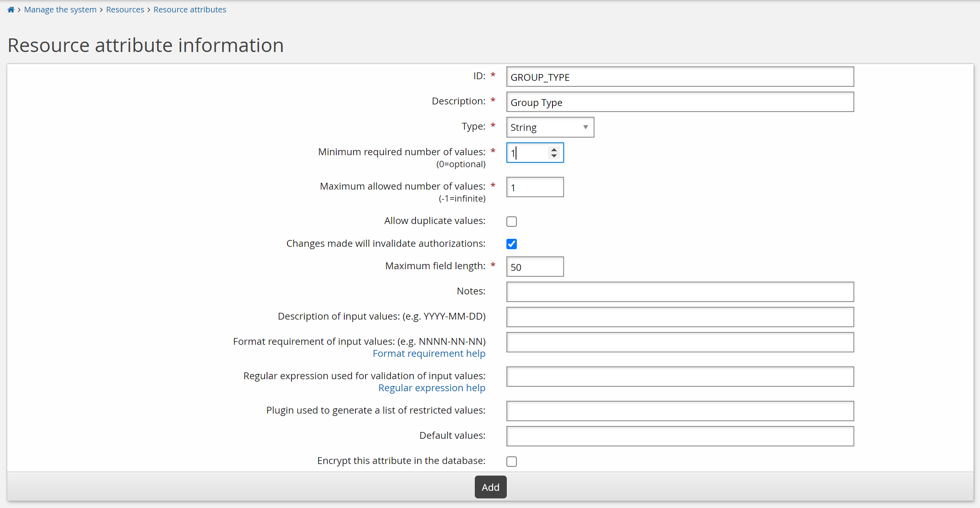
Task: Go to Resources breadcrumb link
Action: coord(125,10)
